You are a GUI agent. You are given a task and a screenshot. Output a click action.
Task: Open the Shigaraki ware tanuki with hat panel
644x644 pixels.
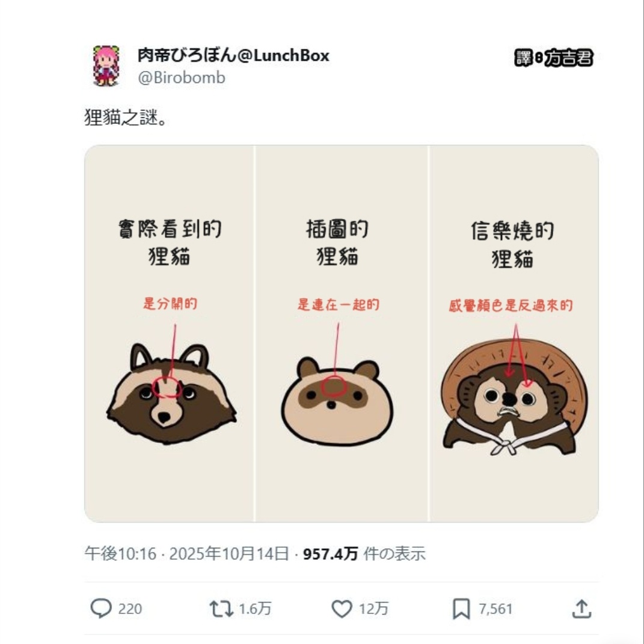pyautogui.click(x=514, y=334)
